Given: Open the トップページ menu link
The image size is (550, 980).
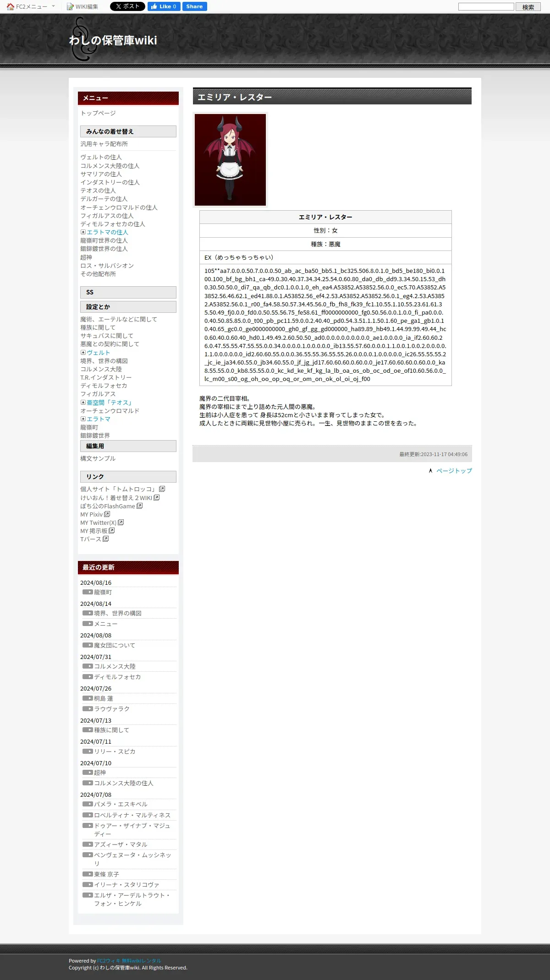Looking at the screenshot, I should (98, 113).
